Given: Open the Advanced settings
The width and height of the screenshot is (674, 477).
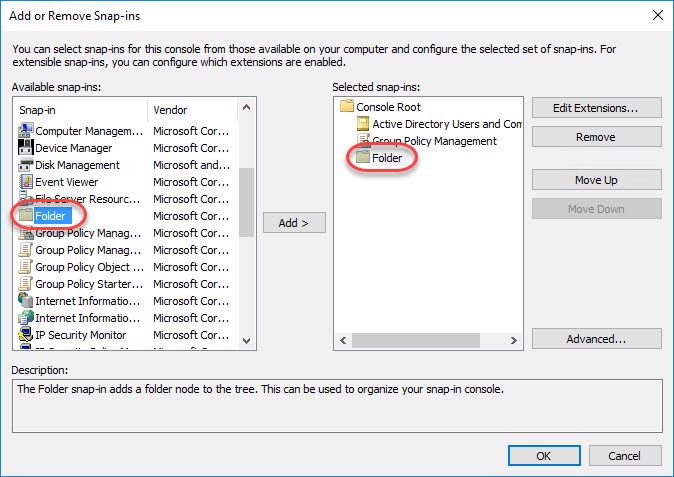Looking at the screenshot, I should pos(596,339).
